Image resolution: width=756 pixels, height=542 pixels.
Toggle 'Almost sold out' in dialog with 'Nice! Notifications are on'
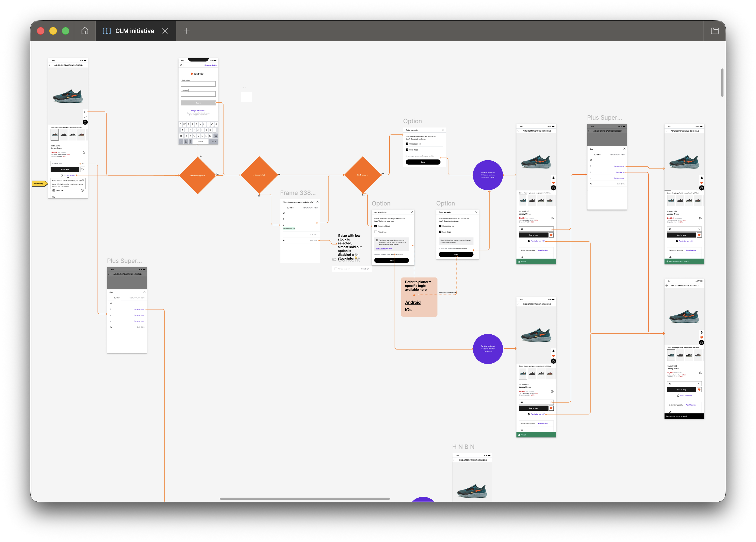point(440,226)
